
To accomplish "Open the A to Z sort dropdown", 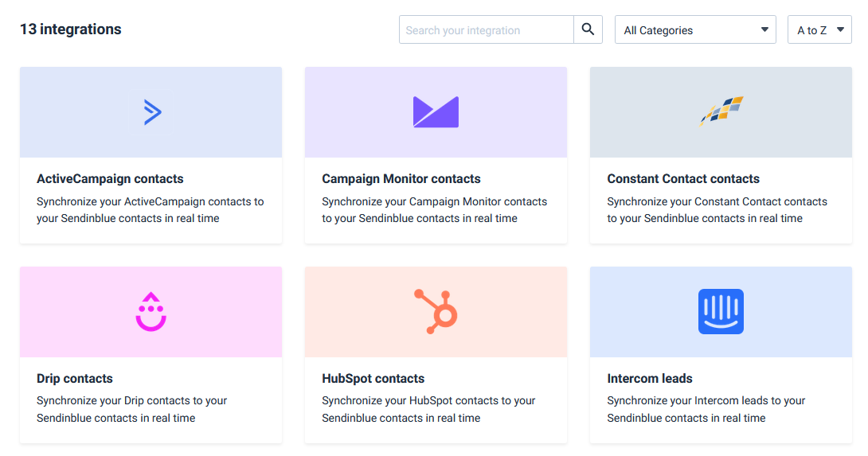I will pos(819,29).
